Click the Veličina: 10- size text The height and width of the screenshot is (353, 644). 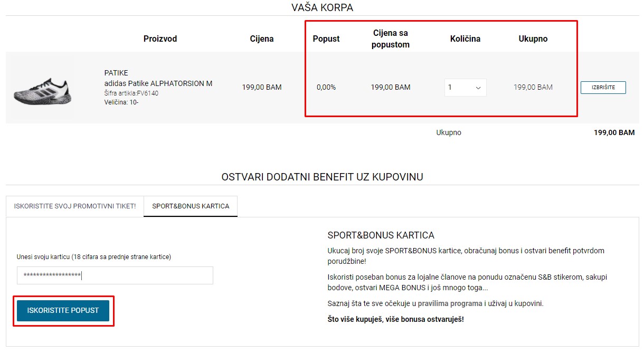pyautogui.click(x=121, y=102)
